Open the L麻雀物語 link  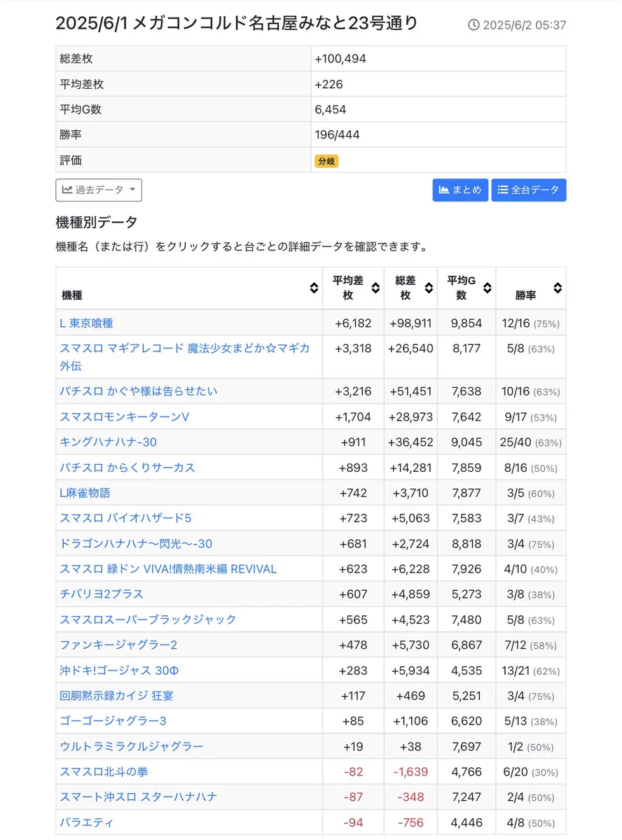(85, 493)
